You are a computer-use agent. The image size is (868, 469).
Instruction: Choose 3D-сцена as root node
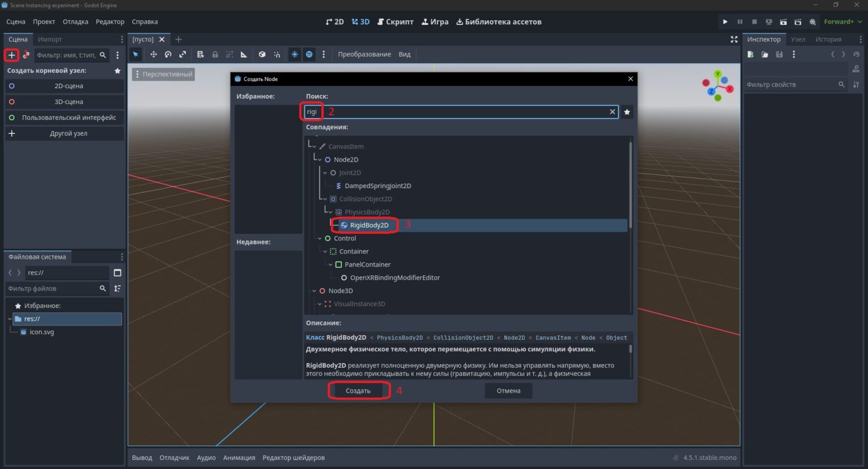click(x=64, y=102)
